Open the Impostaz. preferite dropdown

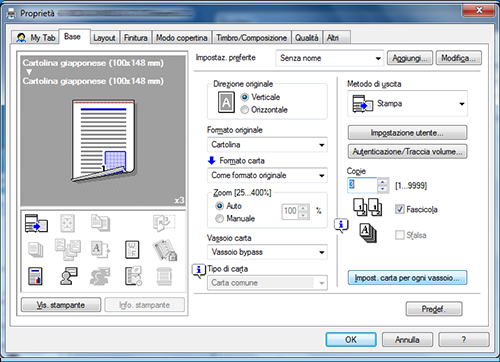click(x=330, y=58)
